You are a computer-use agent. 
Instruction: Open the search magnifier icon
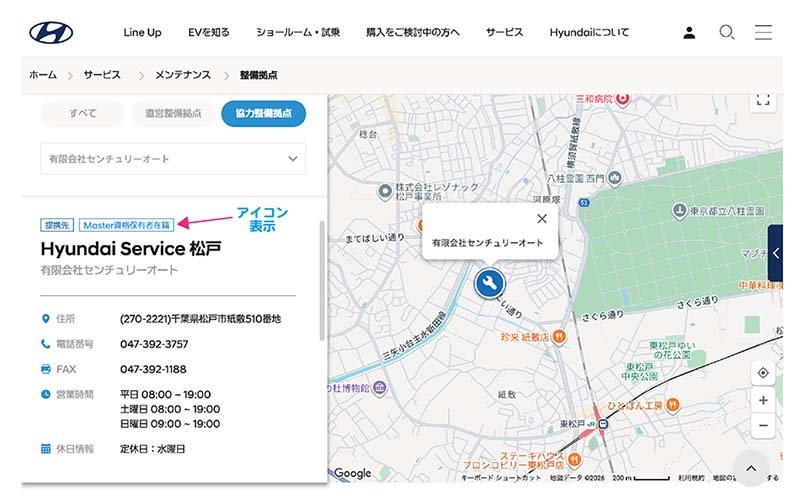click(x=727, y=33)
